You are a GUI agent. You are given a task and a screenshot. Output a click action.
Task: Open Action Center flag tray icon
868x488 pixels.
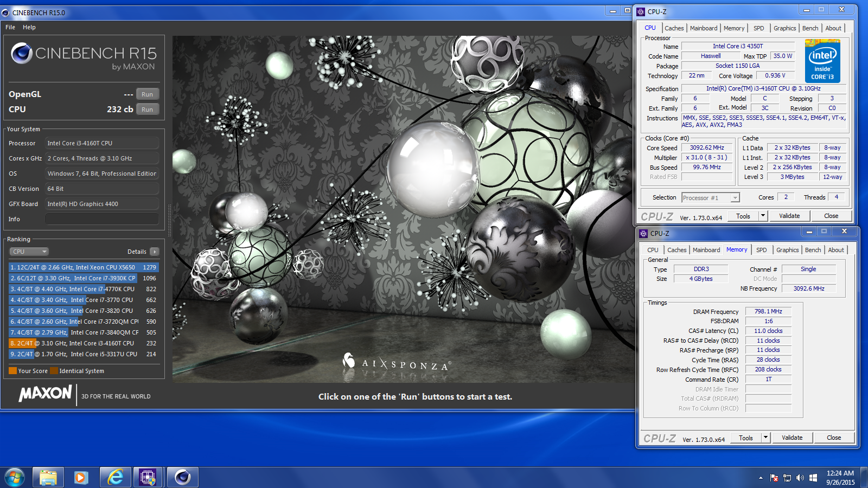point(774,478)
